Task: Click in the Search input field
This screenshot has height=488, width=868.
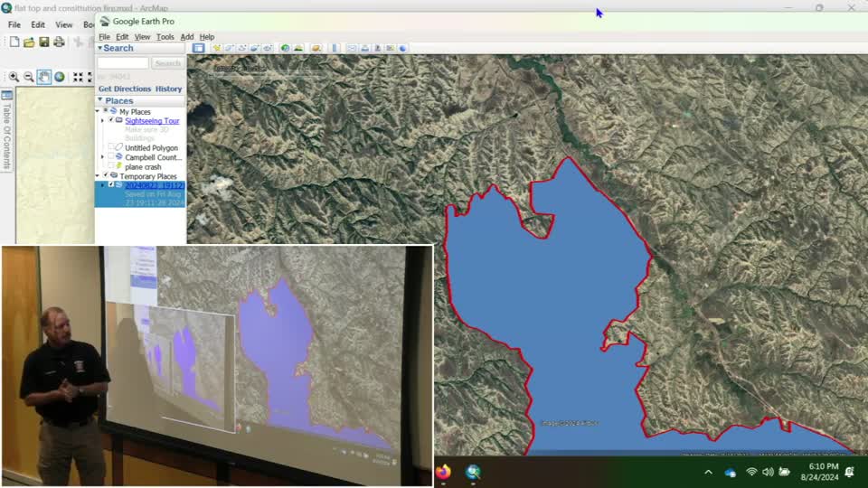Action: pyautogui.click(x=123, y=63)
